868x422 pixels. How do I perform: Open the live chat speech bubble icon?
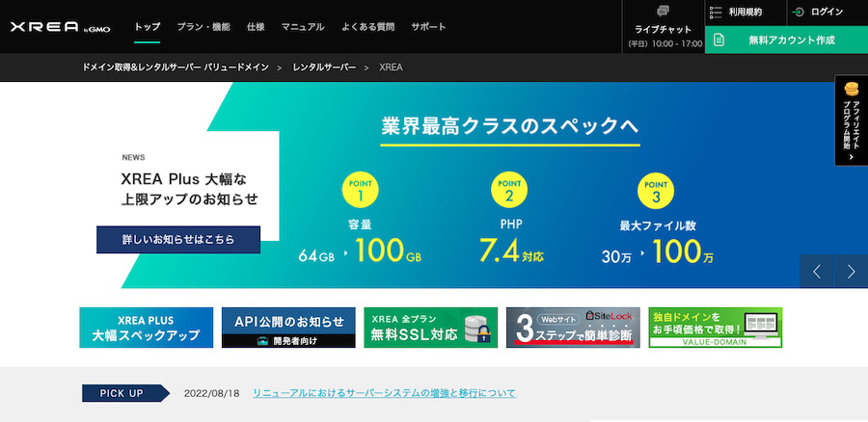pos(664,11)
